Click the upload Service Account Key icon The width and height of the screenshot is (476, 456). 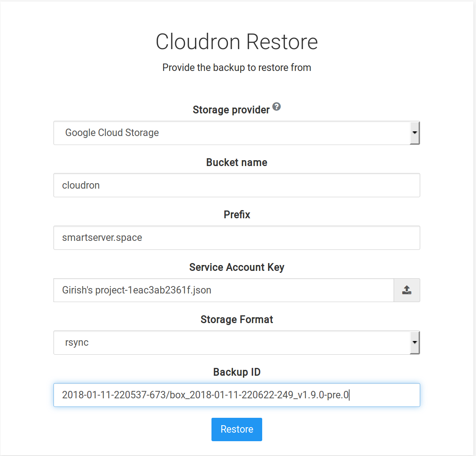(x=407, y=290)
